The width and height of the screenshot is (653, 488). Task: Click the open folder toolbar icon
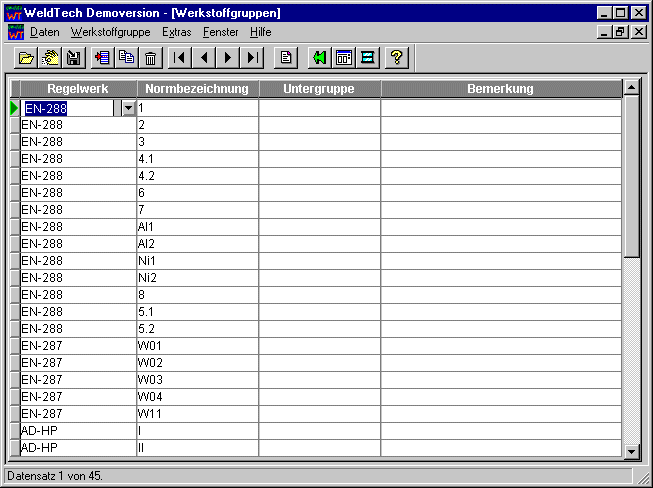tap(27, 58)
